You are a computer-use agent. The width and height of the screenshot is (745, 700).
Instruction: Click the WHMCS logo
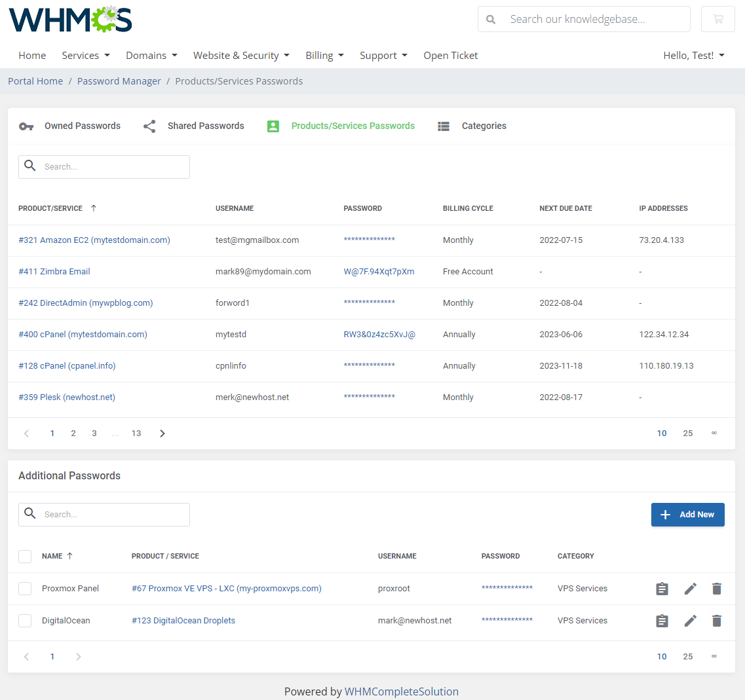coord(70,20)
